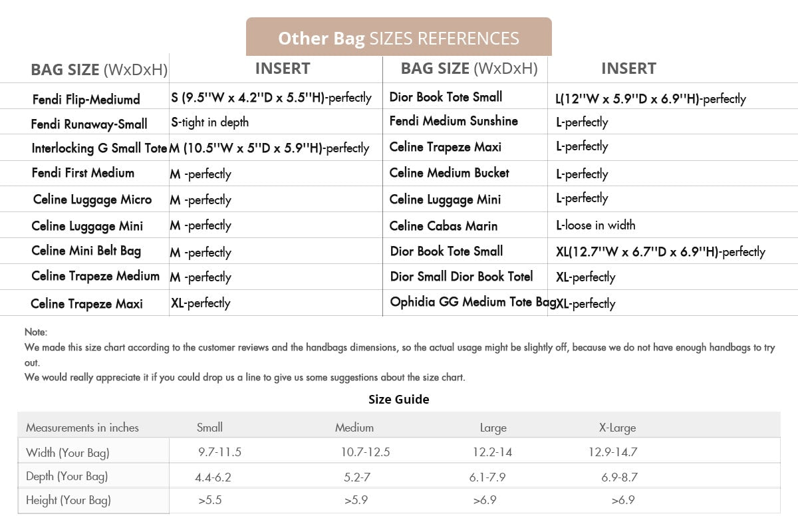Click the Celine Medium Bucket bag name

(450, 173)
